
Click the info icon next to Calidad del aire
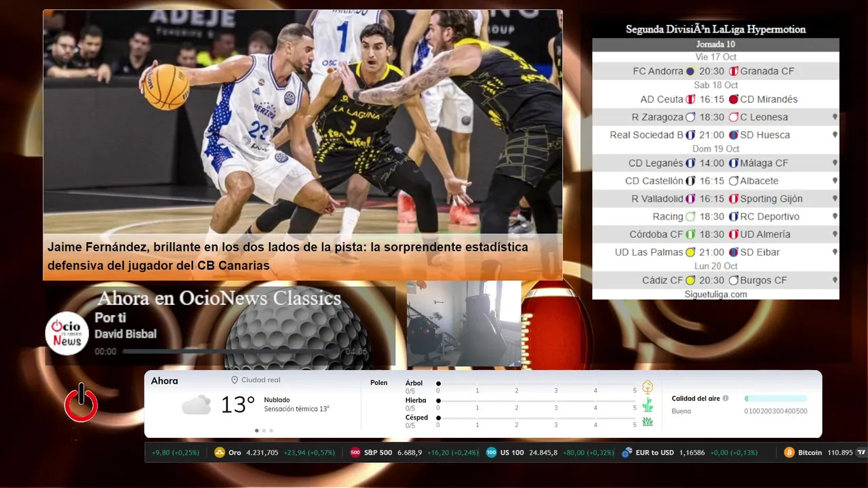click(x=726, y=399)
